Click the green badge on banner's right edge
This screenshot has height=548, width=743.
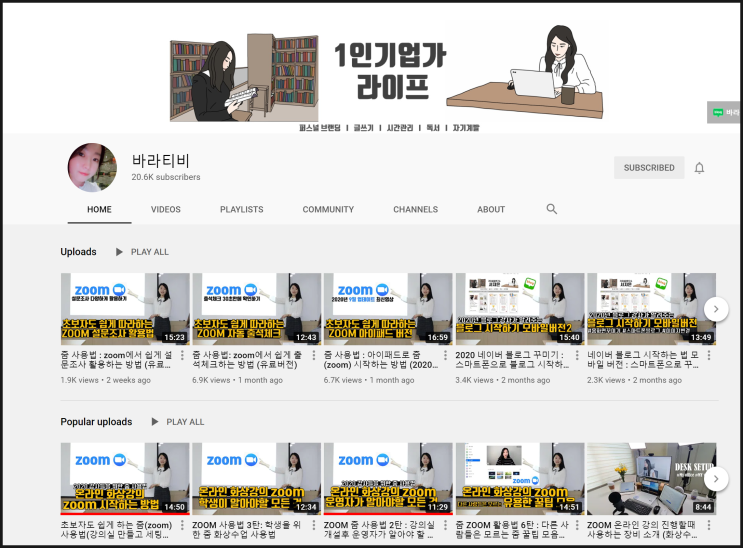(724, 112)
